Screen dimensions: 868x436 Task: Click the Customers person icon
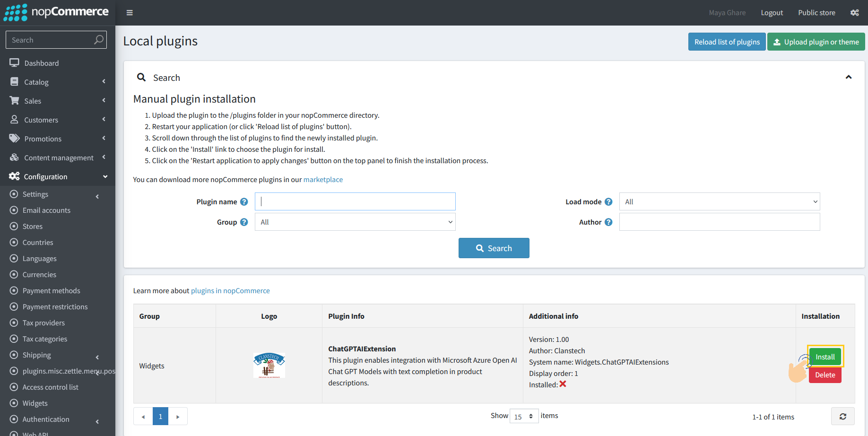(x=14, y=120)
